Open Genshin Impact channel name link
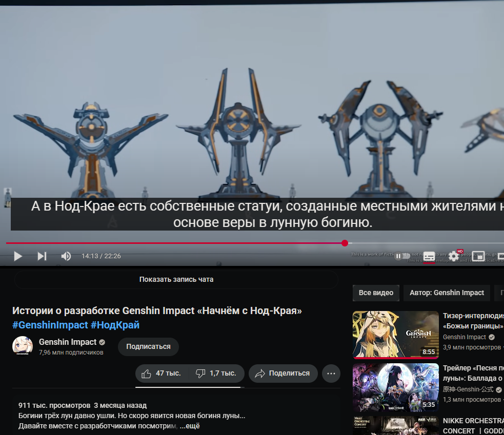Screen dimensions: 504x435 click(68, 342)
